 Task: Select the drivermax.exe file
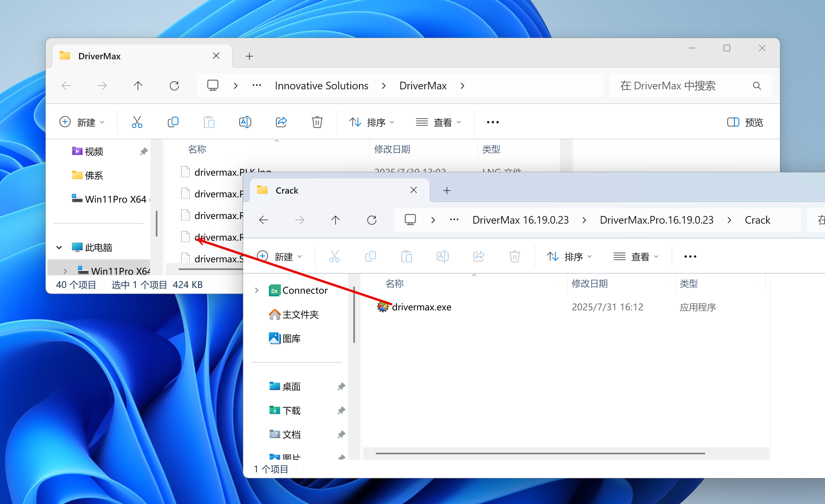(x=421, y=307)
